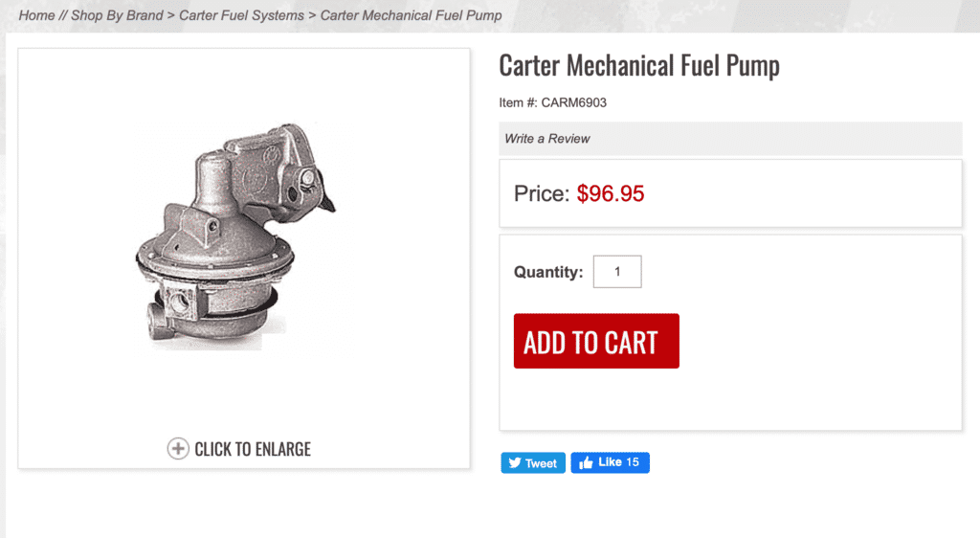Image resolution: width=980 pixels, height=538 pixels.
Task: Open the Shop By Brand breadcrumb
Action: (117, 15)
